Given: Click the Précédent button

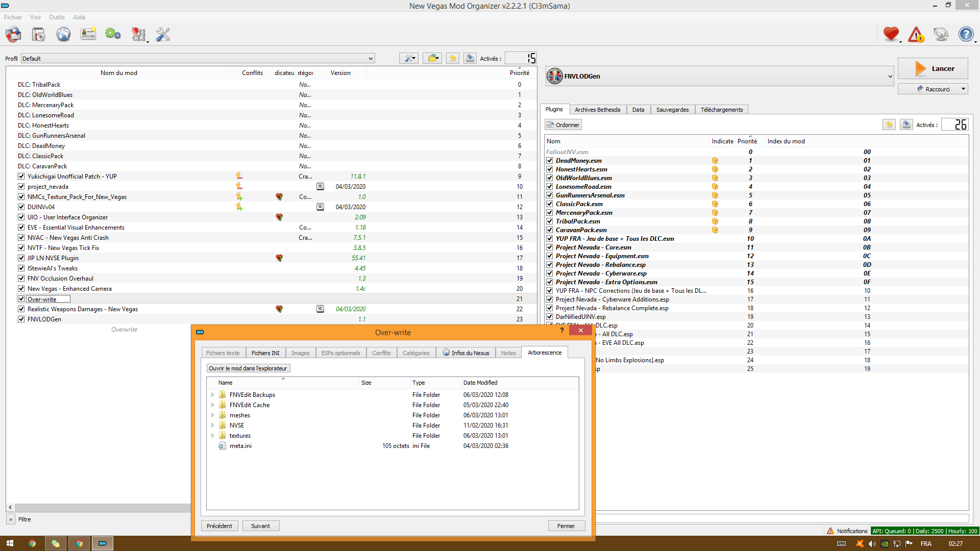Looking at the screenshot, I should tap(219, 525).
